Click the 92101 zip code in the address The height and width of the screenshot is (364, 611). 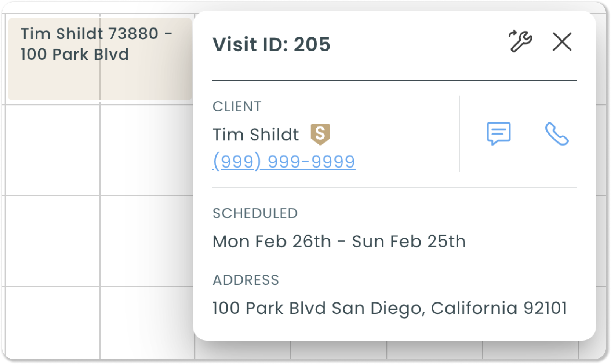(545, 308)
